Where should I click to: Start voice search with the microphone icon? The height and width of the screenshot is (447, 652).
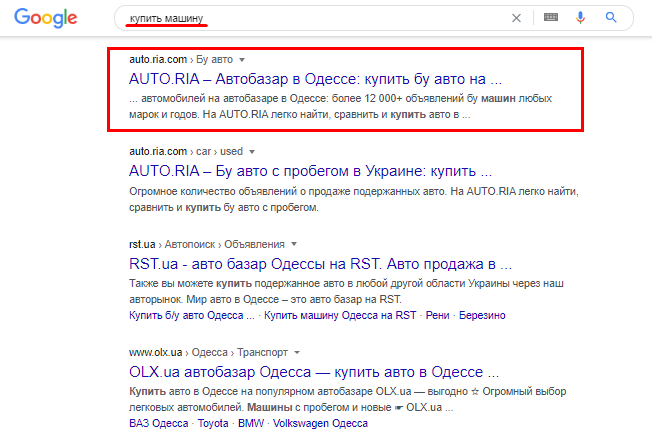click(x=580, y=17)
